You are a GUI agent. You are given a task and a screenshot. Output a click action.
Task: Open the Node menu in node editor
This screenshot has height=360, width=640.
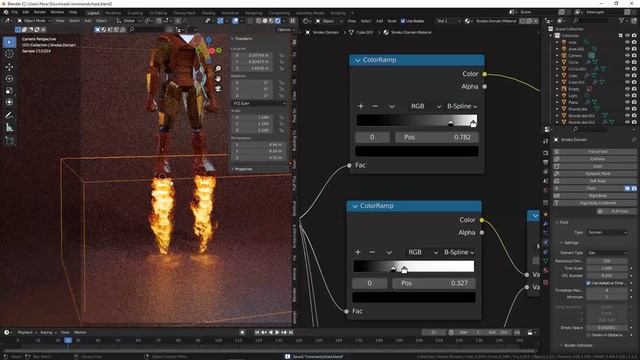tap(392, 21)
